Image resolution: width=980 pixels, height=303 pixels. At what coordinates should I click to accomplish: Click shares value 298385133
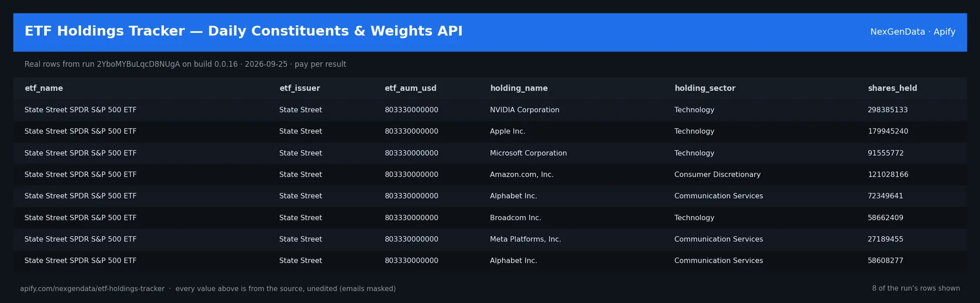(x=887, y=110)
